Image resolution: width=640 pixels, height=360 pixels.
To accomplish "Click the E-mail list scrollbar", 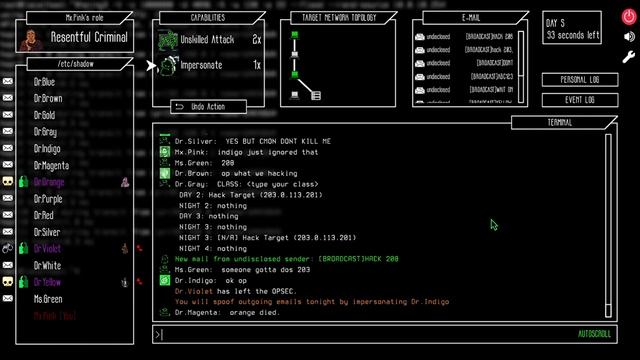I will [521, 67].
